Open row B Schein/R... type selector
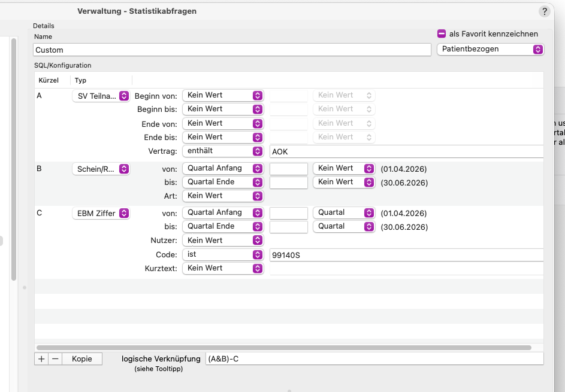The height and width of the screenshot is (392, 565). 101,169
